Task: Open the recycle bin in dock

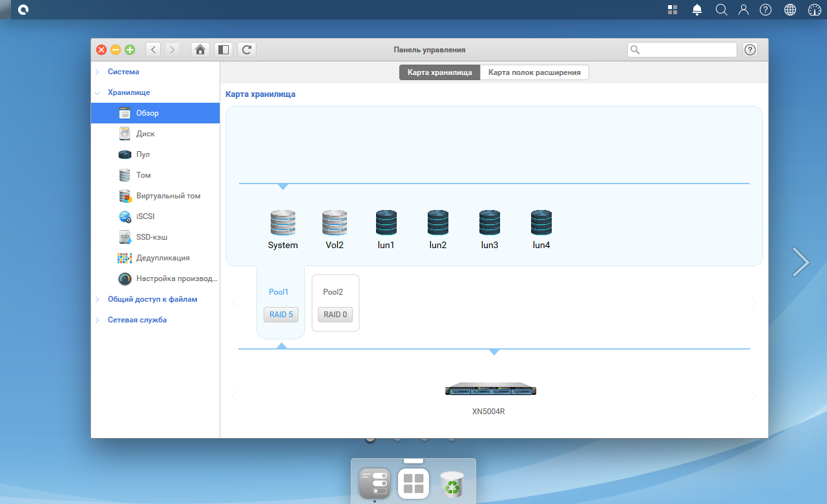Action: 452,484
